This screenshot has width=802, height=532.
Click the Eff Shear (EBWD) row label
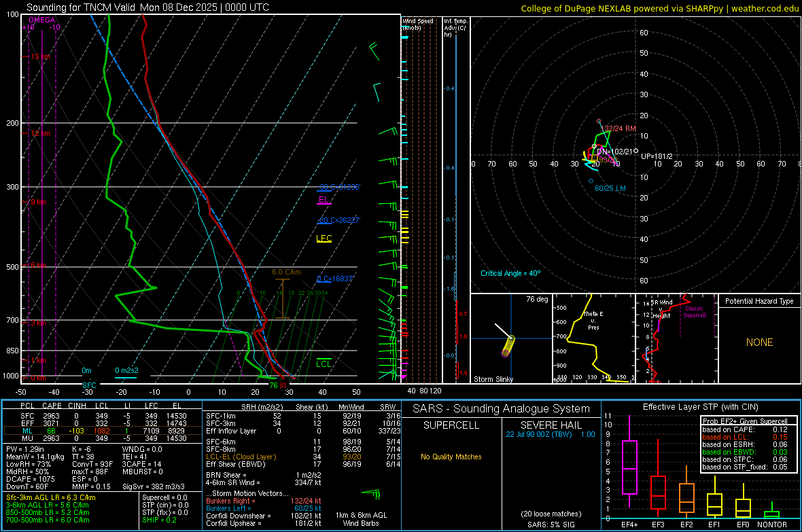pyautogui.click(x=236, y=464)
